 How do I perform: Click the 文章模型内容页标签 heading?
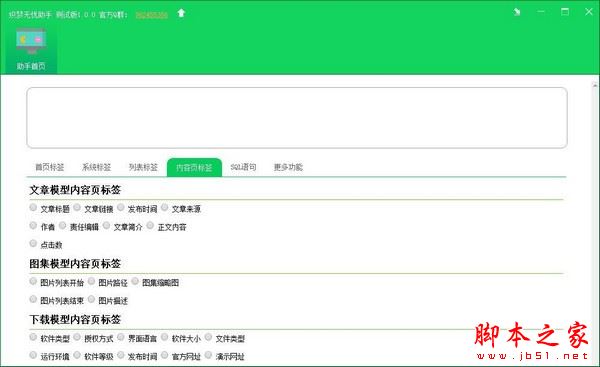tap(75, 190)
